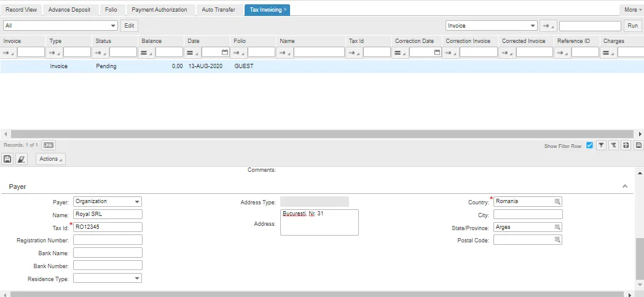The width and height of the screenshot is (644, 297).
Task: Click the search text box beside Run
Action: 590,26
